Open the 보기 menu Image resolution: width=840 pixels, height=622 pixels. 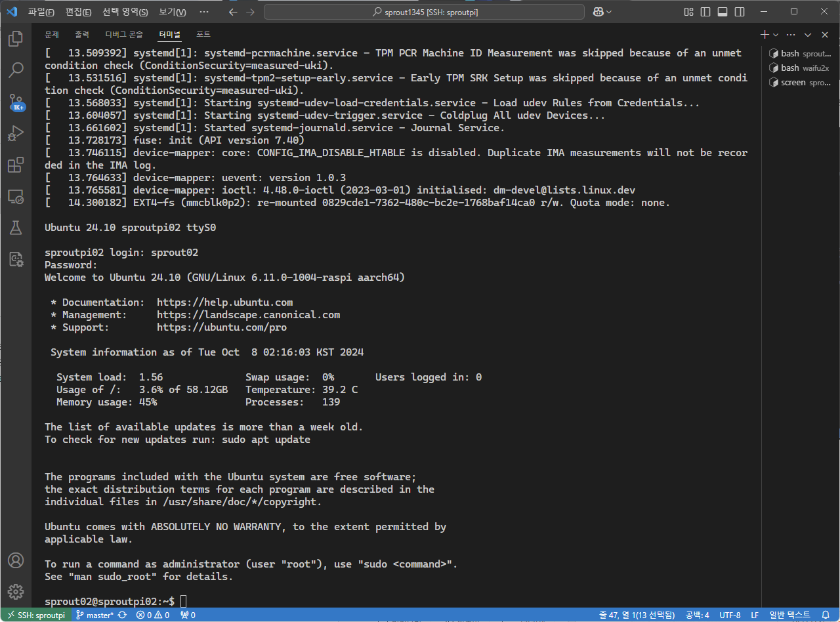coord(173,12)
